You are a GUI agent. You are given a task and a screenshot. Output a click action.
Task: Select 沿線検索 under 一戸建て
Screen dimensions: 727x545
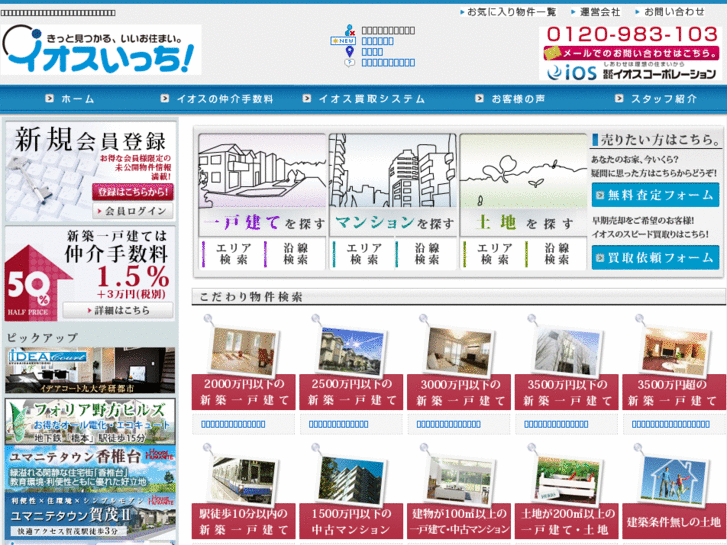coord(295,254)
